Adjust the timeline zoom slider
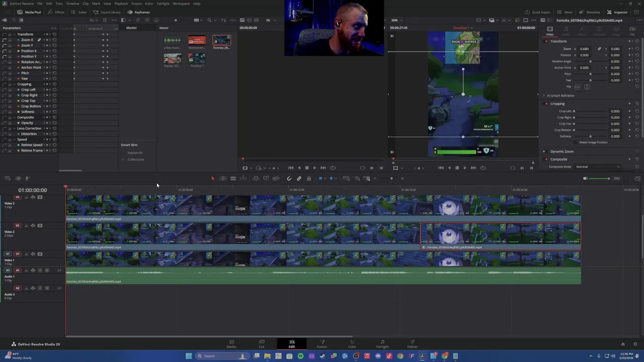 (390, 178)
